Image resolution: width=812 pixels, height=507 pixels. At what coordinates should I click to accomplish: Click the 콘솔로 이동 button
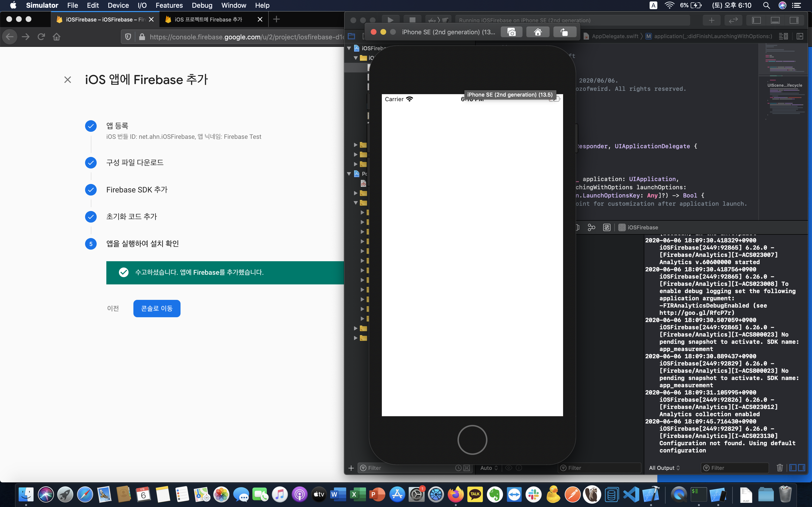(157, 309)
